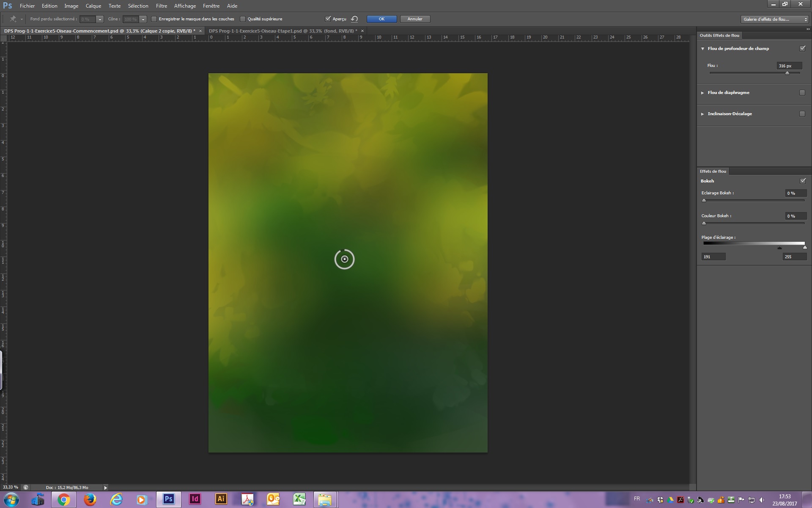Enable Qualité supérieure checkbox
Screen dimensions: 812x508
243,19
